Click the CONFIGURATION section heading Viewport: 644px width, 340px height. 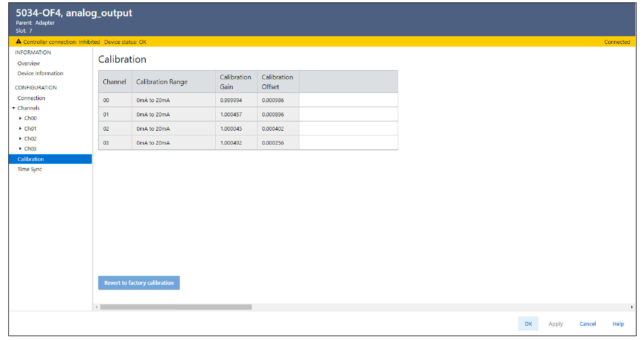[36, 88]
